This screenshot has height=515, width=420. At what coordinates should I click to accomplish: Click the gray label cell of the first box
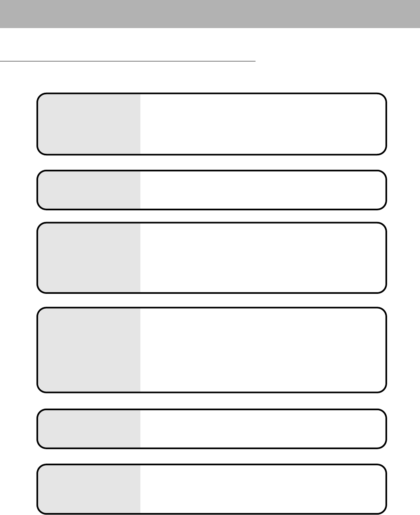pyautogui.click(x=89, y=124)
